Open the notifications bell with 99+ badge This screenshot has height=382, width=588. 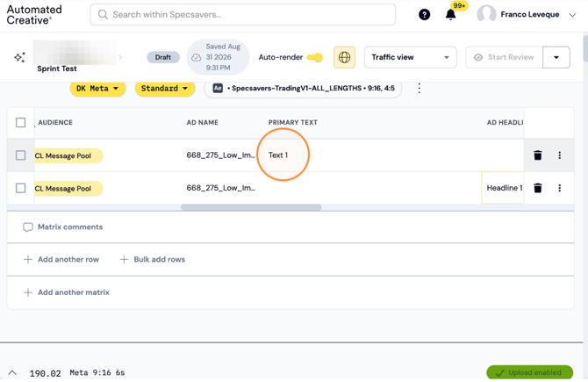[x=451, y=15]
